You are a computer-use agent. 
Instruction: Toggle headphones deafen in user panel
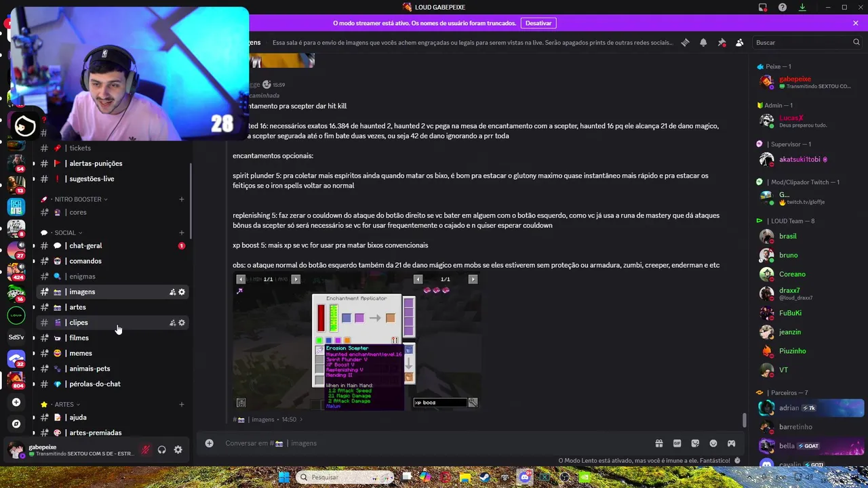tap(161, 450)
